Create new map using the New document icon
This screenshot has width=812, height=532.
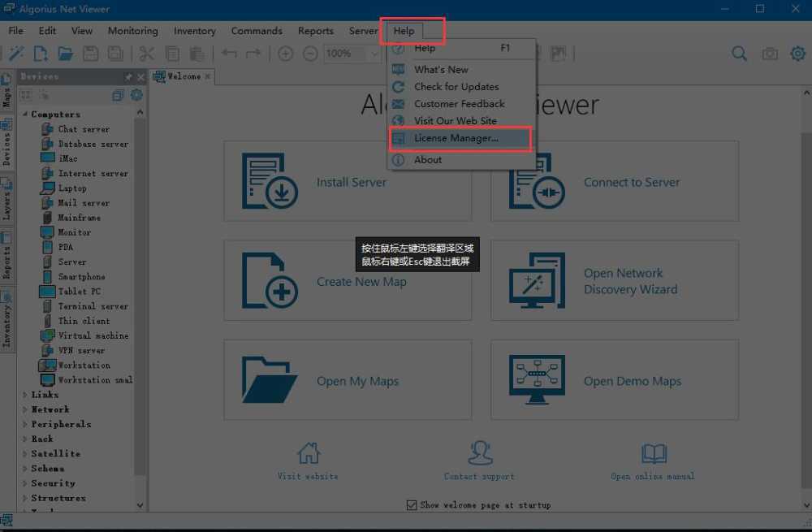tap(39, 53)
